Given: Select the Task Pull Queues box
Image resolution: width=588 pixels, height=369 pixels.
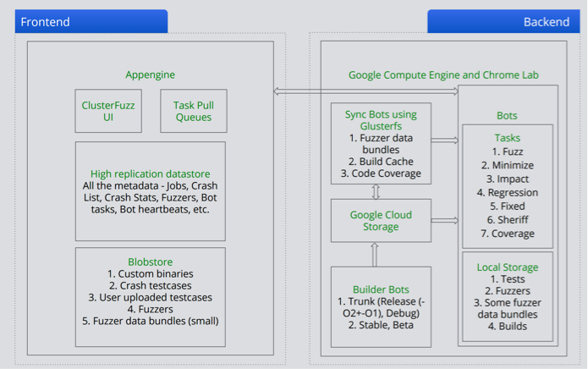Looking at the screenshot, I should point(194,111).
